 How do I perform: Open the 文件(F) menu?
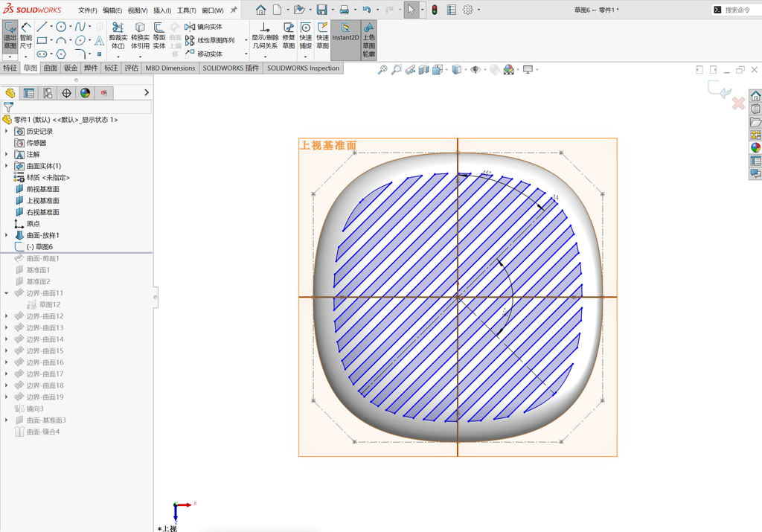pos(88,10)
